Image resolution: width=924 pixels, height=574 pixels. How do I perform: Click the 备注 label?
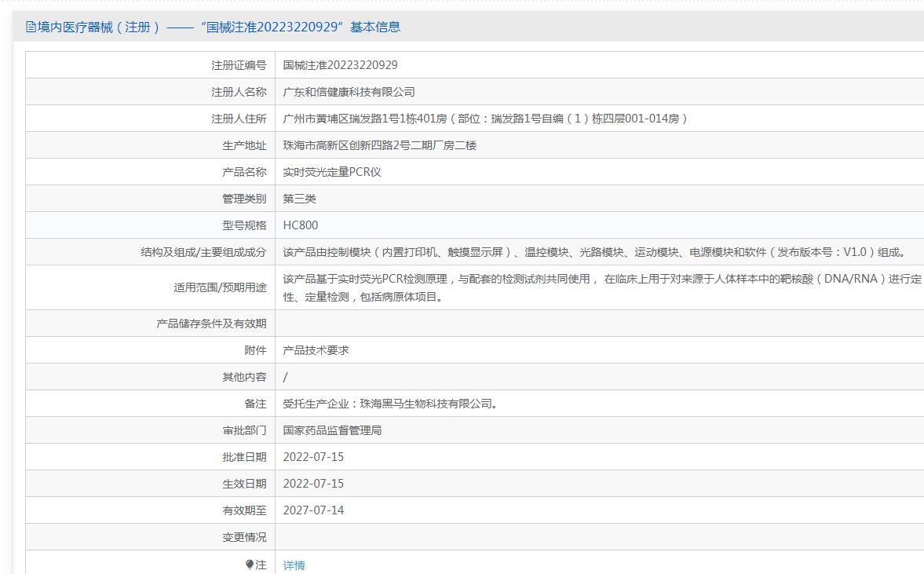pos(255,404)
